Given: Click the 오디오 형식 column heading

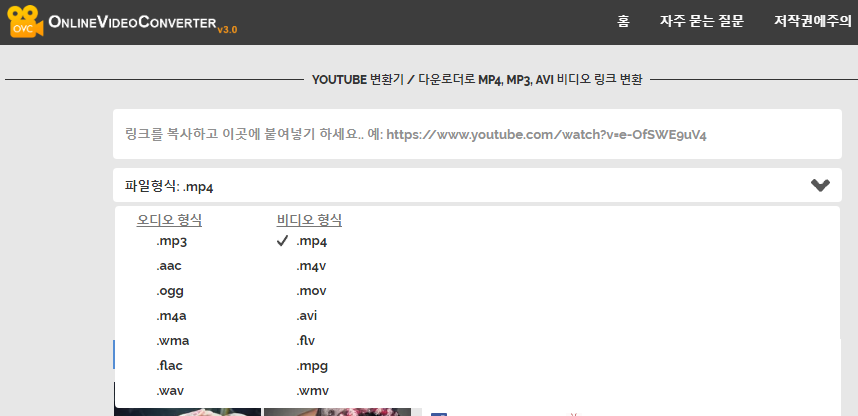Looking at the screenshot, I should [169, 221].
